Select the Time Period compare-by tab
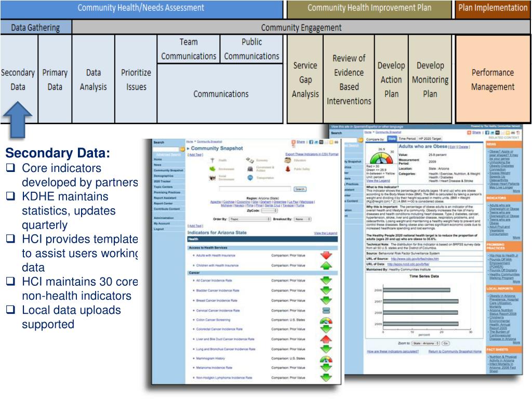Screen dimensions: 532x399 [407, 139]
